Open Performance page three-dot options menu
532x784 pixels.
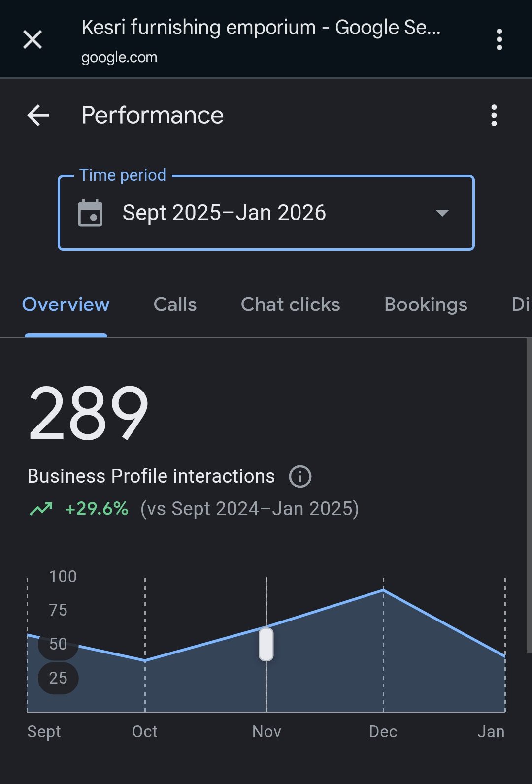click(494, 116)
